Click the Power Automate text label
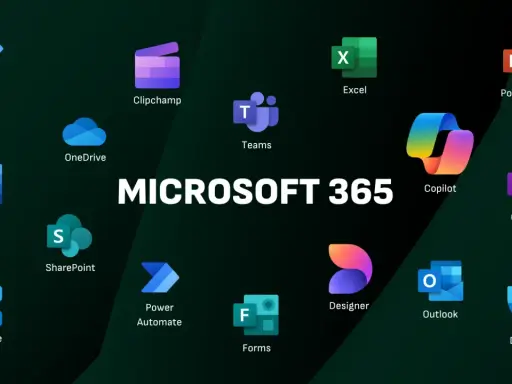Image resolution: width=512 pixels, height=384 pixels. coord(159,315)
